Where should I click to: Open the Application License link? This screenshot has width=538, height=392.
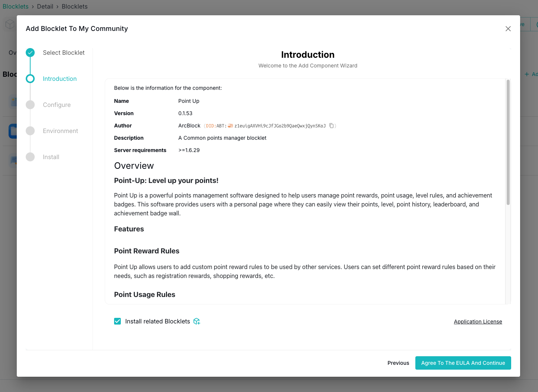[478, 322]
